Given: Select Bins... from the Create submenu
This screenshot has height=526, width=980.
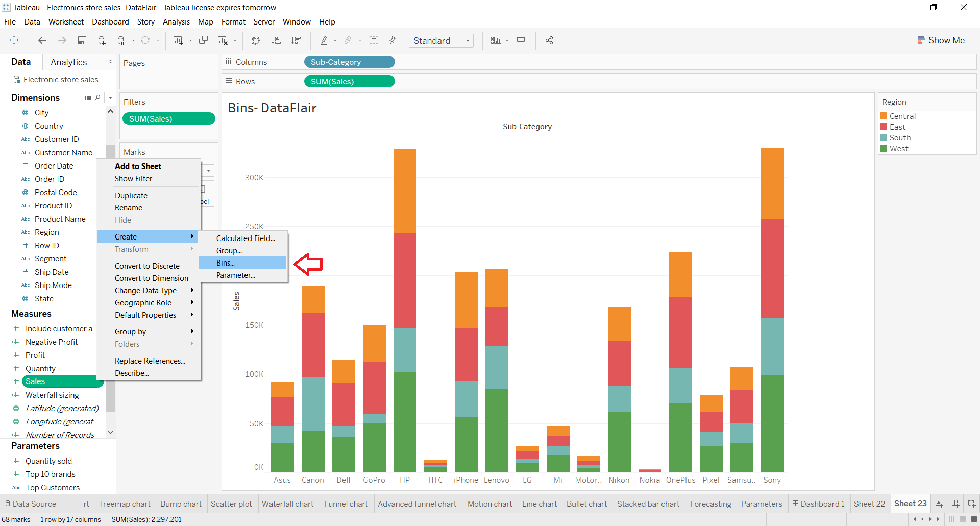Looking at the screenshot, I should coord(242,262).
